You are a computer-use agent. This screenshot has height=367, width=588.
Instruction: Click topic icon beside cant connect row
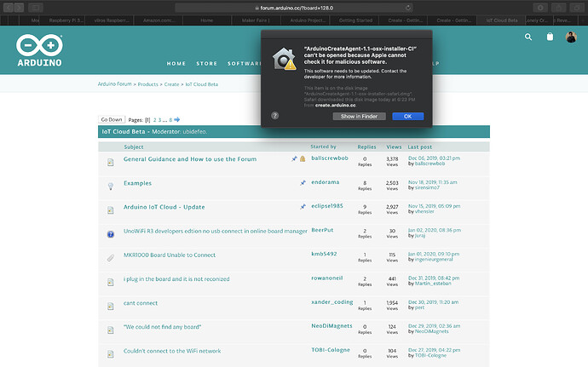pos(111,306)
